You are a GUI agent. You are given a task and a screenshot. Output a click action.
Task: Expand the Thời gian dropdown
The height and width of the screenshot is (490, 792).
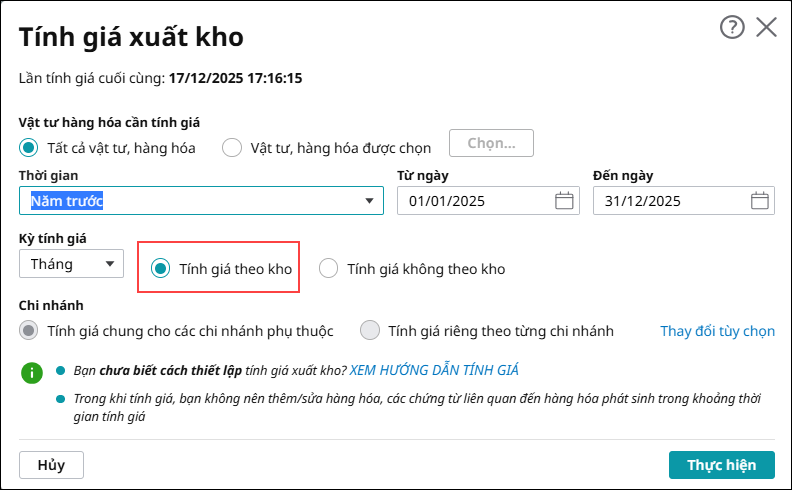[x=368, y=202]
